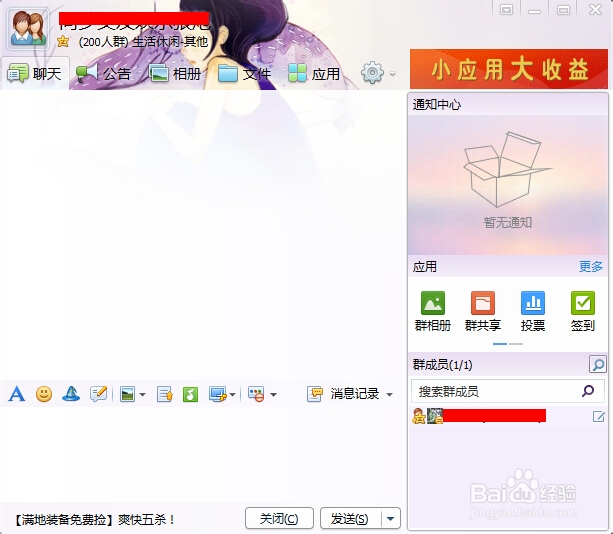Open the 文件 files tab

tap(244, 73)
